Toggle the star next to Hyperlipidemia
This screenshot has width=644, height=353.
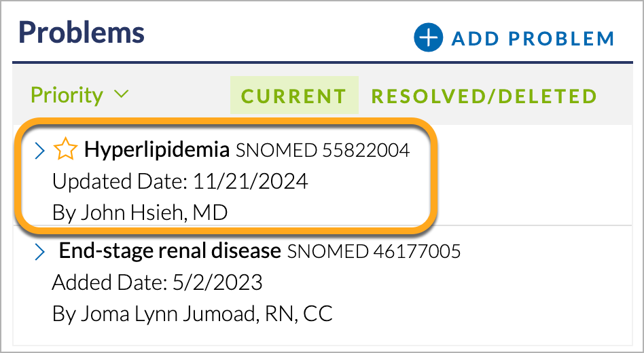tap(65, 149)
